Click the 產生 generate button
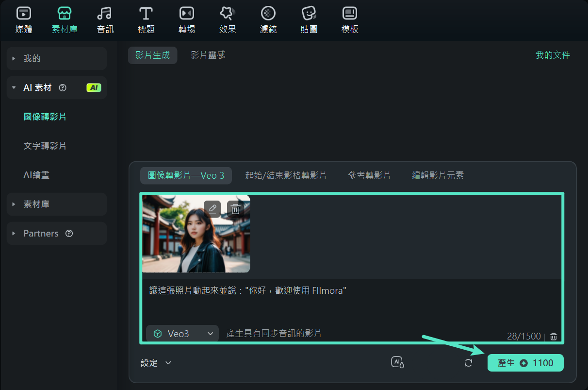The width and height of the screenshot is (588, 390). pos(525,362)
